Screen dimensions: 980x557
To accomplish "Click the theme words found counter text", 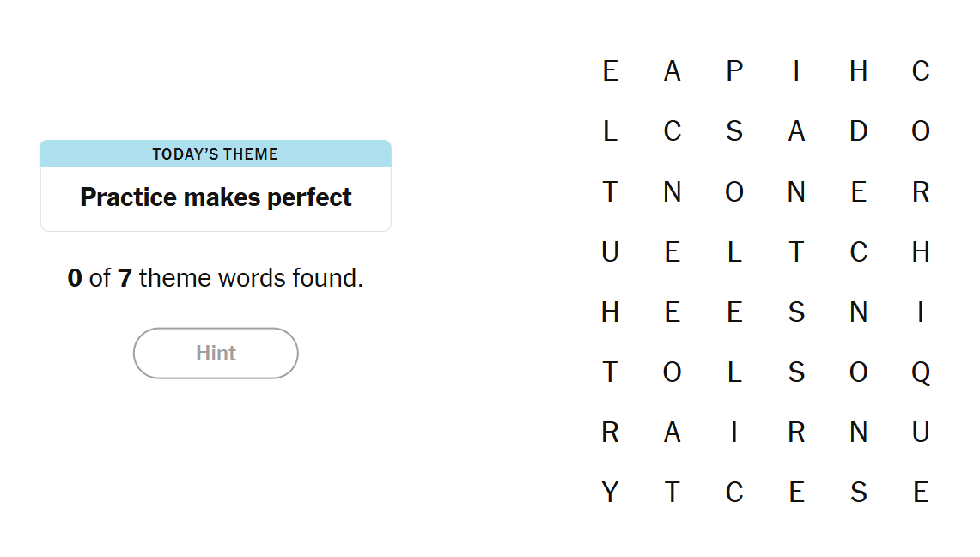I will click(216, 278).
